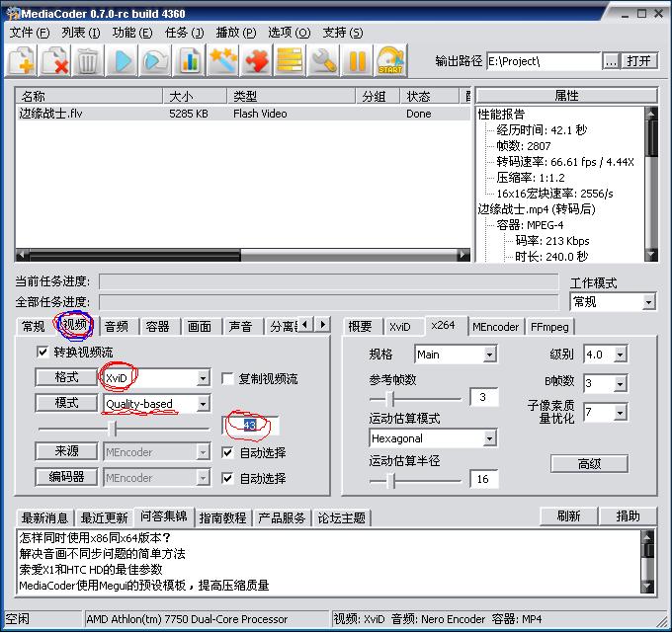Click the browse ... output path button
Image resolution: width=672 pixels, height=633 pixels.
tap(611, 61)
